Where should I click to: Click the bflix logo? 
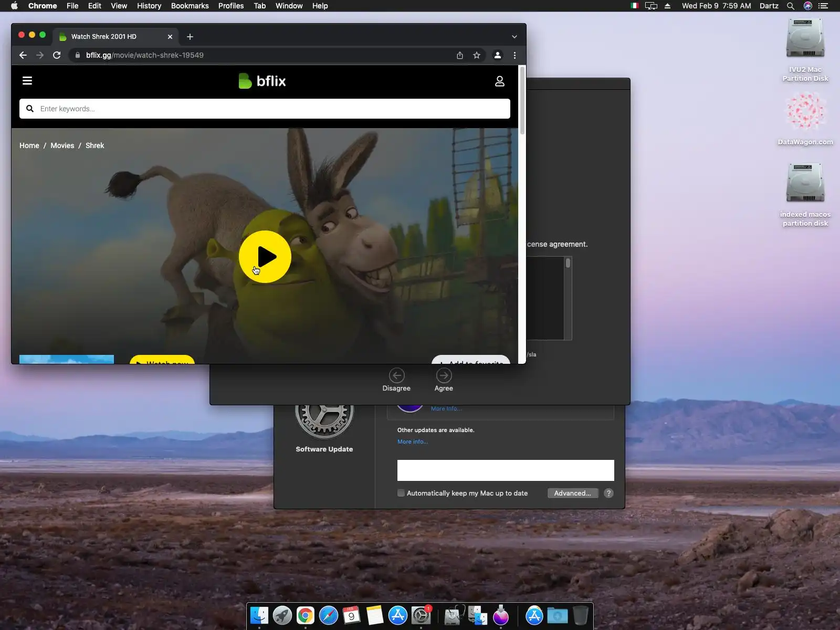[x=262, y=81]
